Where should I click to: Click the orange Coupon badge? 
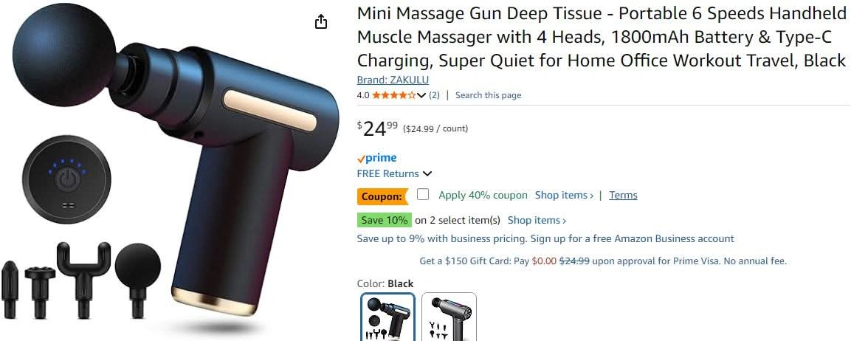[x=382, y=196]
